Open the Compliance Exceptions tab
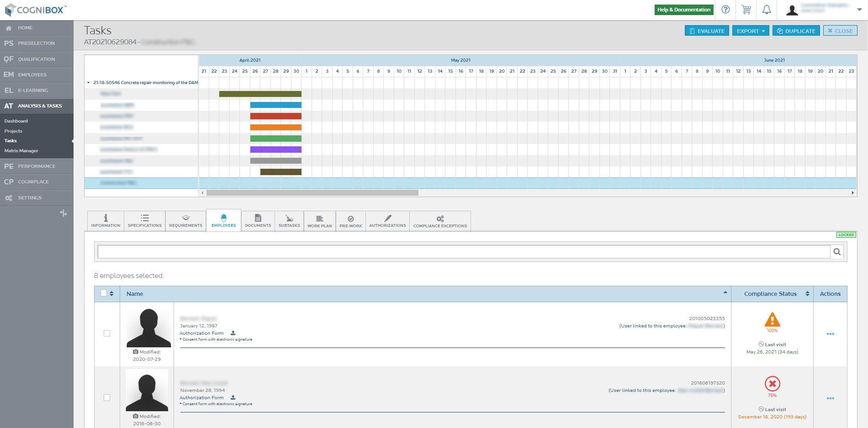The width and height of the screenshot is (868, 428). (440, 221)
